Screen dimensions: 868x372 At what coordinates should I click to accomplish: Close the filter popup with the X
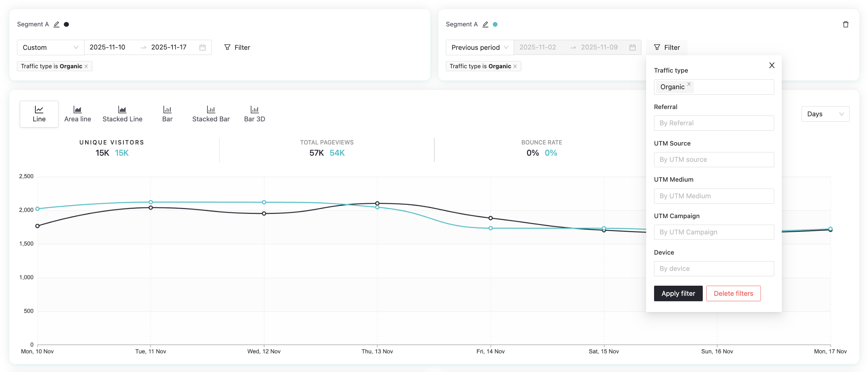pyautogui.click(x=772, y=65)
